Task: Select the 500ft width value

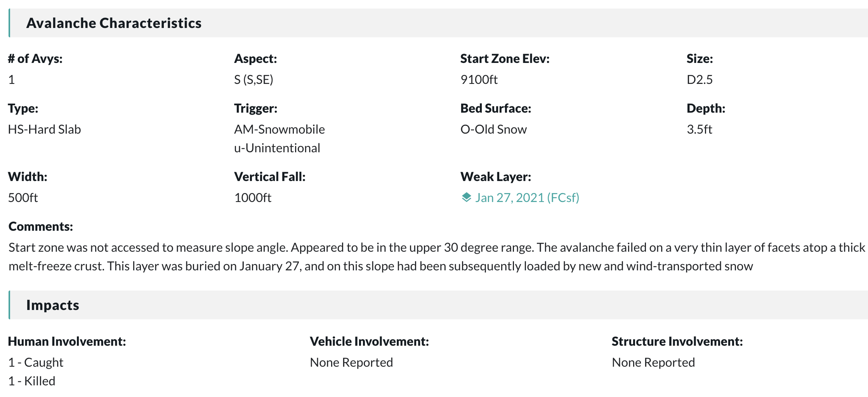Action: (23, 198)
